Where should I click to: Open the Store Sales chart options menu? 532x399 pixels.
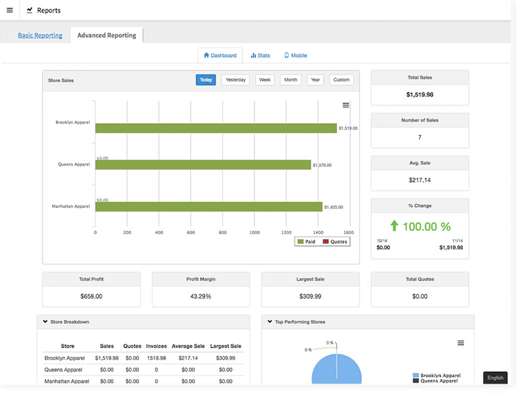[346, 105]
